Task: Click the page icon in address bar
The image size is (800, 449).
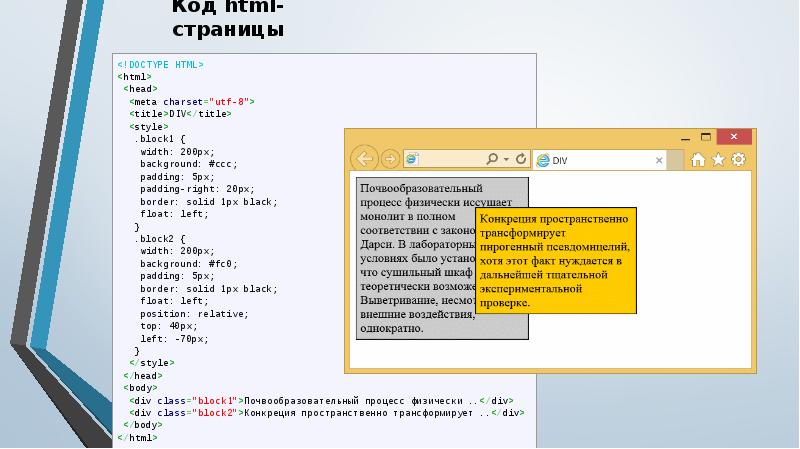Action: [412, 159]
